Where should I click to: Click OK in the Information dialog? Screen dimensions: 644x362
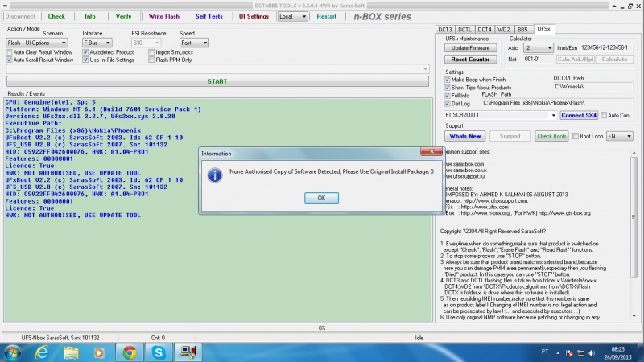(321, 198)
